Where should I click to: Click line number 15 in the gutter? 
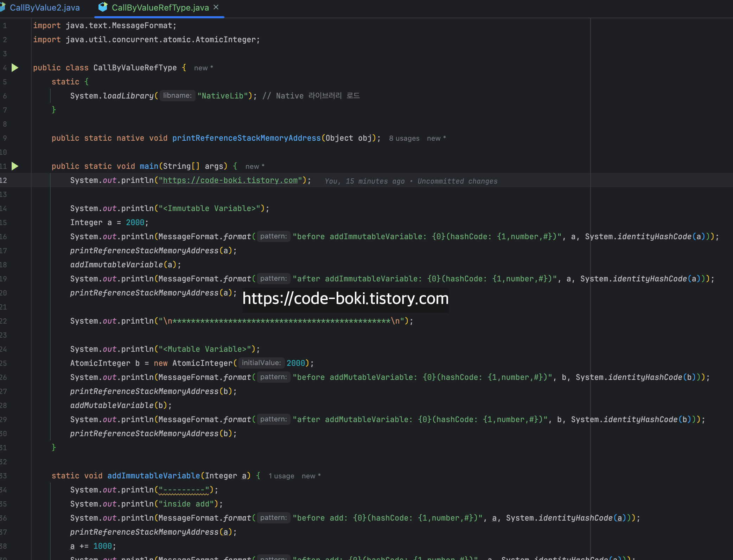[4, 222]
